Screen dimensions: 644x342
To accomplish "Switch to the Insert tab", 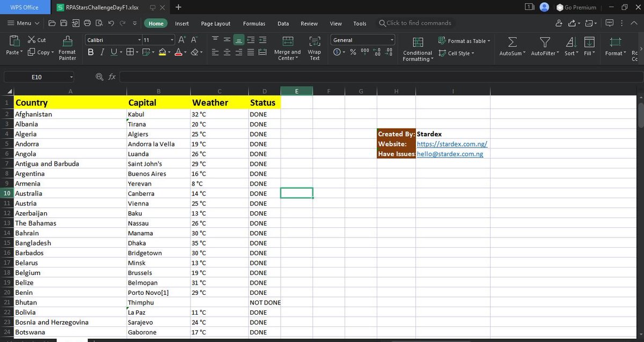I will coord(182,24).
